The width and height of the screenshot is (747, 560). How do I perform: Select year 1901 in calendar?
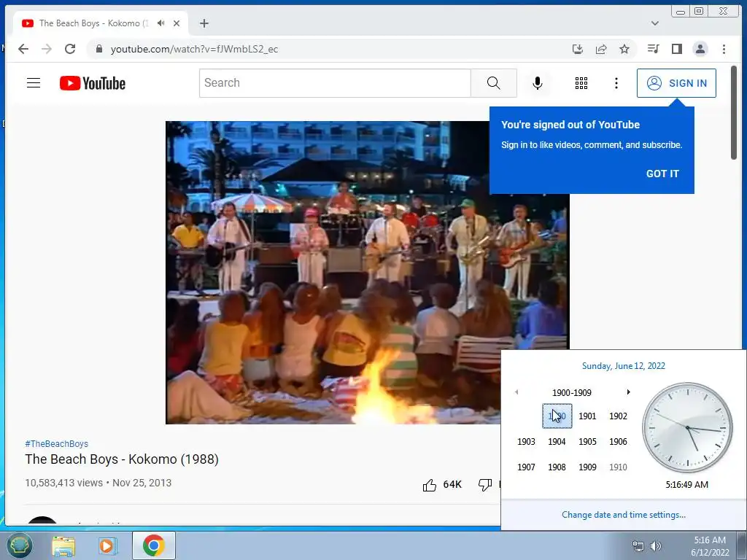coord(587,416)
